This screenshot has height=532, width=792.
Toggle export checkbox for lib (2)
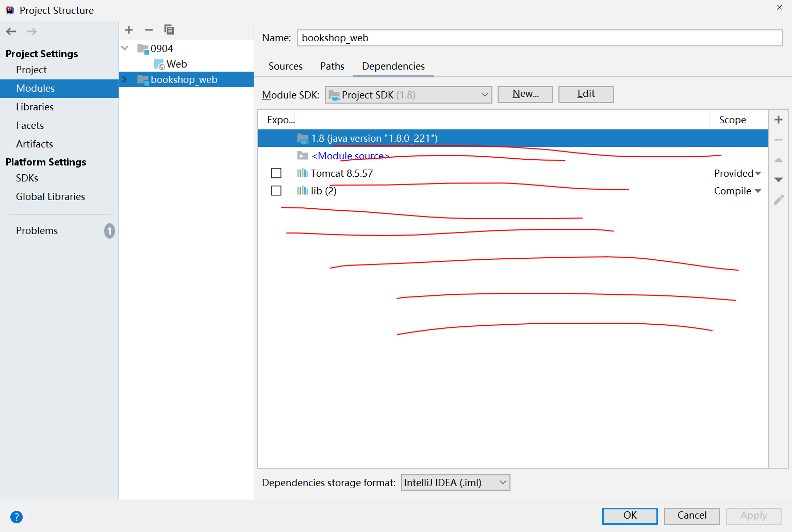[276, 191]
